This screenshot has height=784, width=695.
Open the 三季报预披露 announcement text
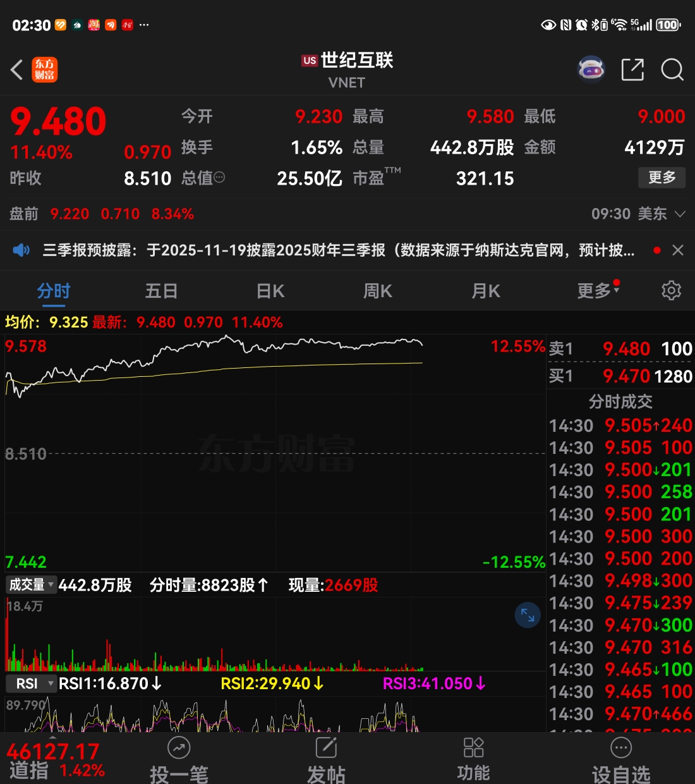tap(339, 250)
